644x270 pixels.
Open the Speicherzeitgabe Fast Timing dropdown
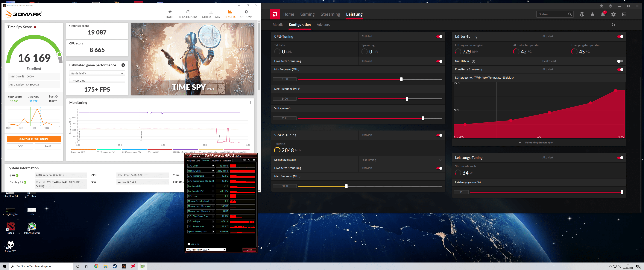pos(402,160)
